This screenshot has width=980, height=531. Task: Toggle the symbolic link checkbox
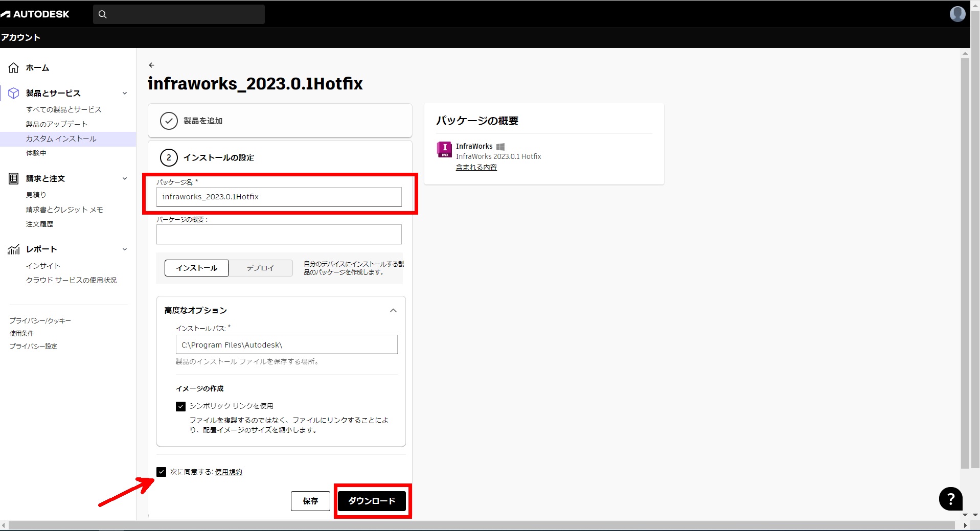click(x=180, y=406)
